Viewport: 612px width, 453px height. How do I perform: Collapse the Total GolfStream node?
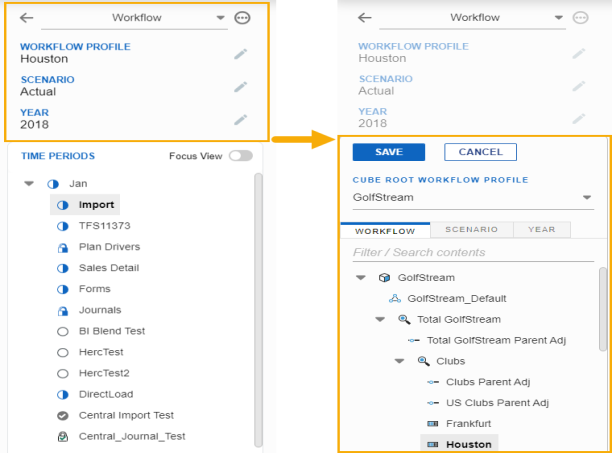tap(380, 319)
